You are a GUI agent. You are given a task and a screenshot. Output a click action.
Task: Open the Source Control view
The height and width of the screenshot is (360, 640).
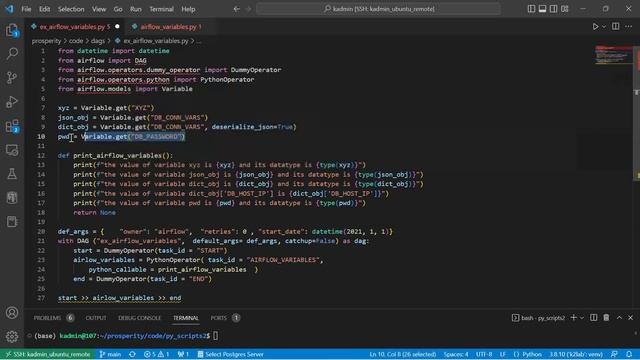tap(12, 78)
